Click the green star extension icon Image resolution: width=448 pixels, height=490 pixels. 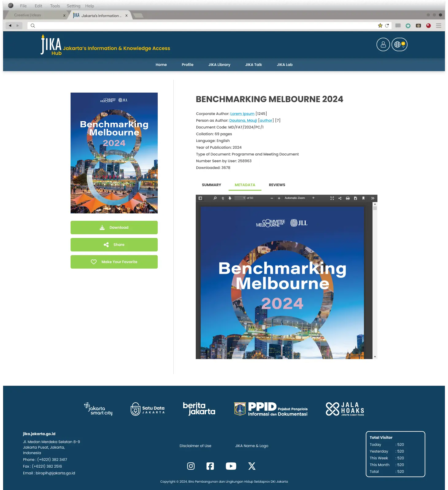click(x=408, y=26)
